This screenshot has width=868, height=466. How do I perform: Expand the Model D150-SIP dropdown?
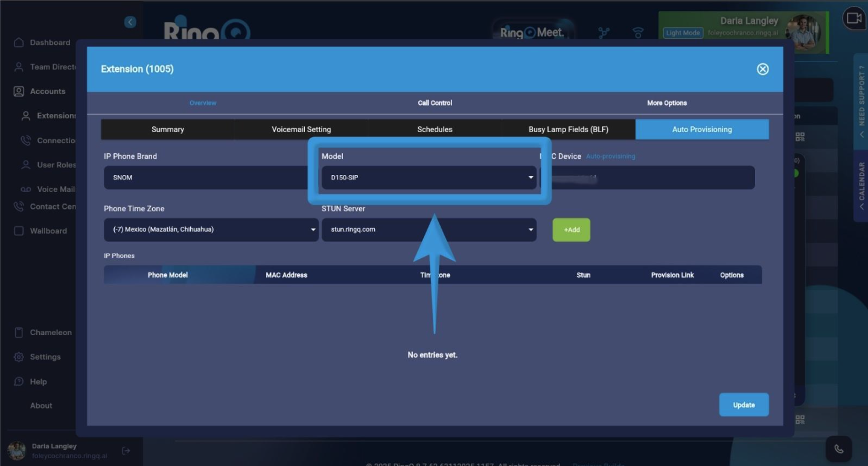click(x=429, y=177)
